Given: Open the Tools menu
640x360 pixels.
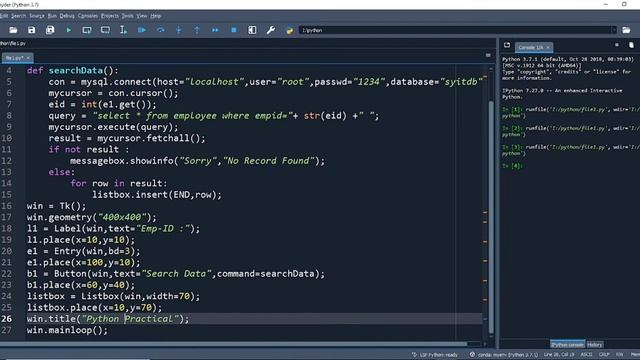Looking at the screenshot, I should coord(128,16).
